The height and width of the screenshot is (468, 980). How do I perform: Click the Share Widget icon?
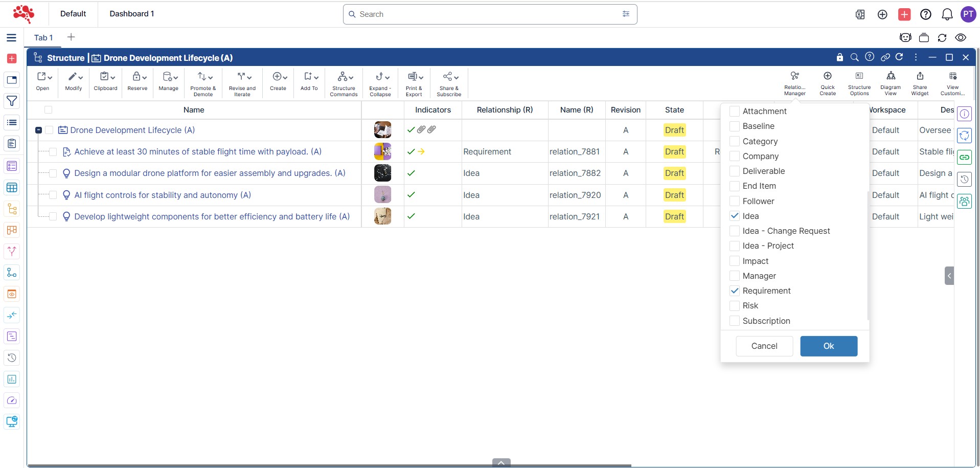(x=920, y=83)
